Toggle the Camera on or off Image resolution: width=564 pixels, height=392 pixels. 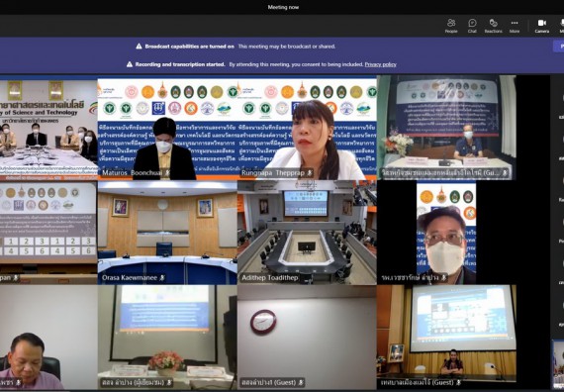coord(541,26)
